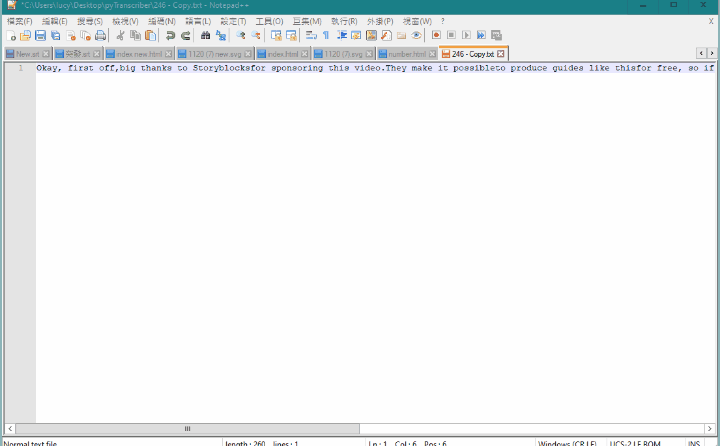Open the 編碼(N) menu
This screenshot has height=446, width=720.
tap(162, 21)
